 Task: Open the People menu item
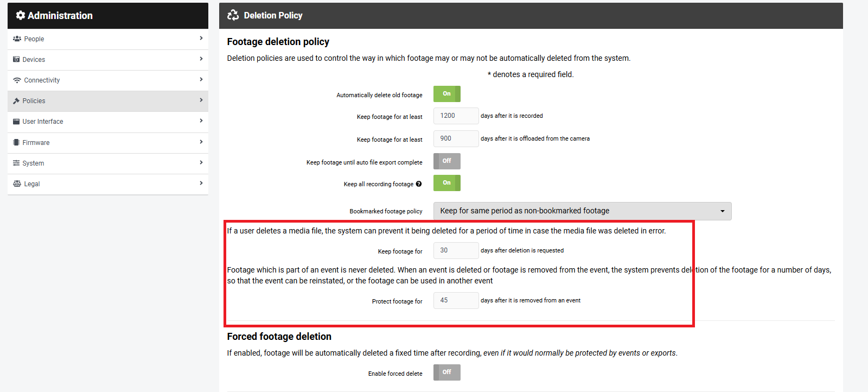[108, 39]
